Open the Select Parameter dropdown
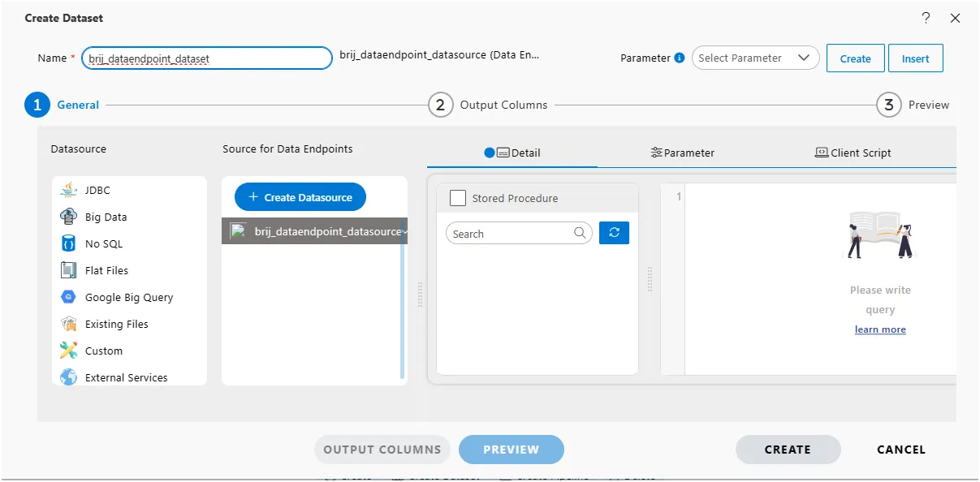The height and width of the screenshot is (482, 980). (x=755, y=58)
